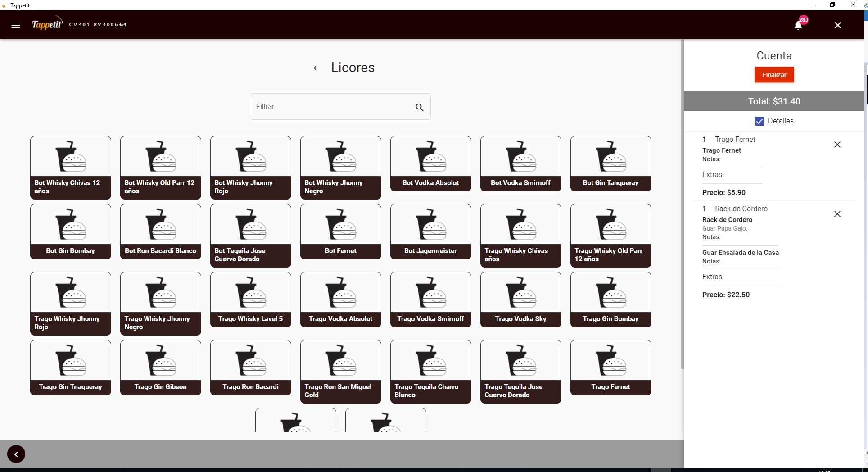Pick Trago Ron Bacardi
The width and height of the screenshot is (868, 472).
click(251, 368)
